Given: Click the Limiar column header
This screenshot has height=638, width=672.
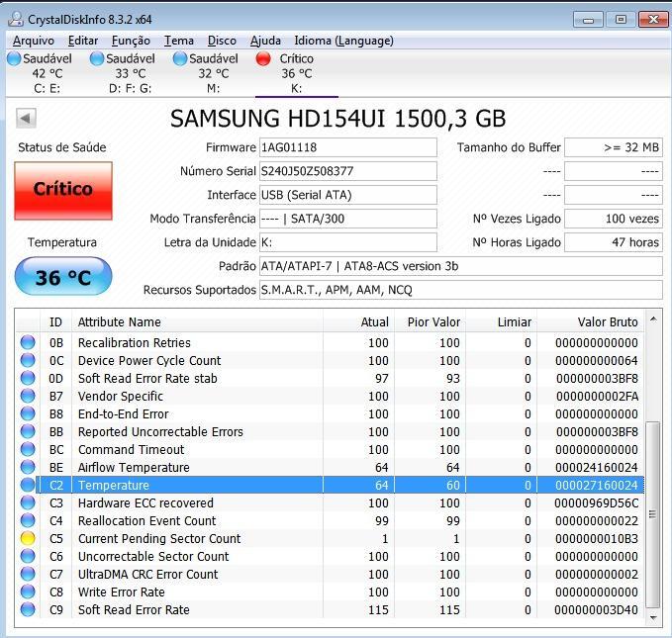Looking at the screenshot, I should pos(502,321).
